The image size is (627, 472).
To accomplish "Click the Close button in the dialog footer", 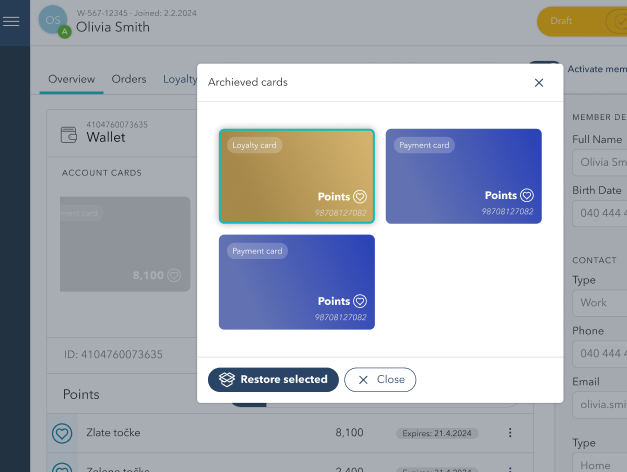I will click(x=380, y=380).
